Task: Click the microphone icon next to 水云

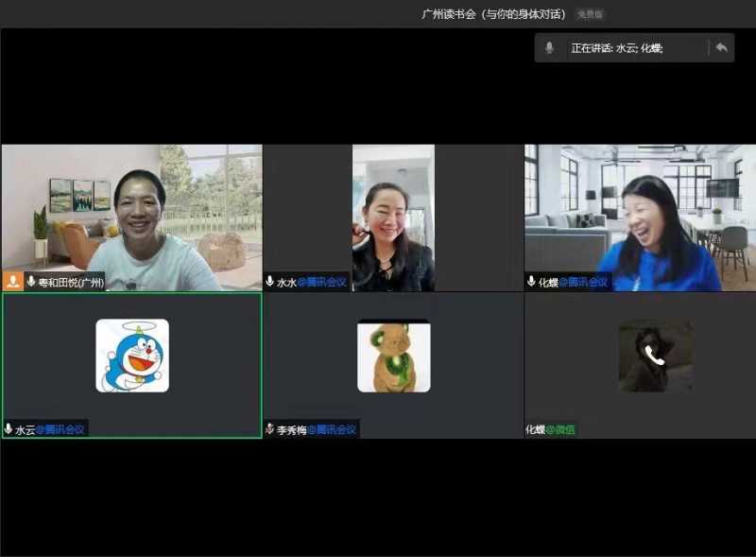Action: [9, 429]
